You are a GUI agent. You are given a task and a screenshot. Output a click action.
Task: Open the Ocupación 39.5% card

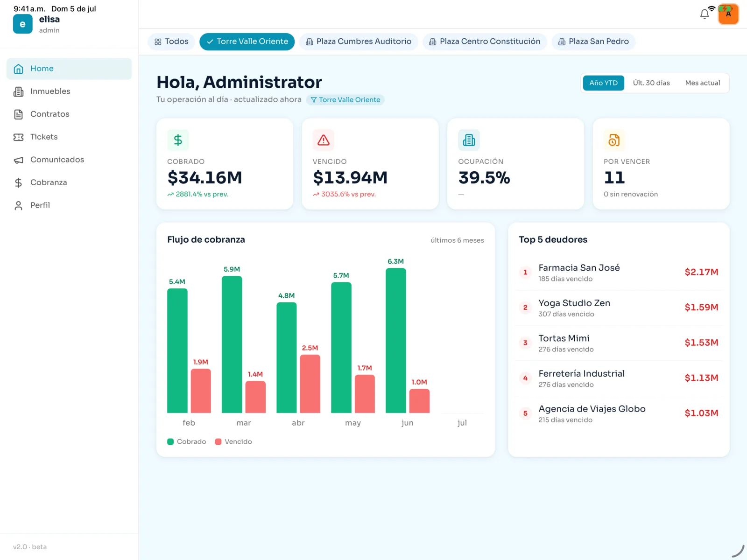pos(515,164)
